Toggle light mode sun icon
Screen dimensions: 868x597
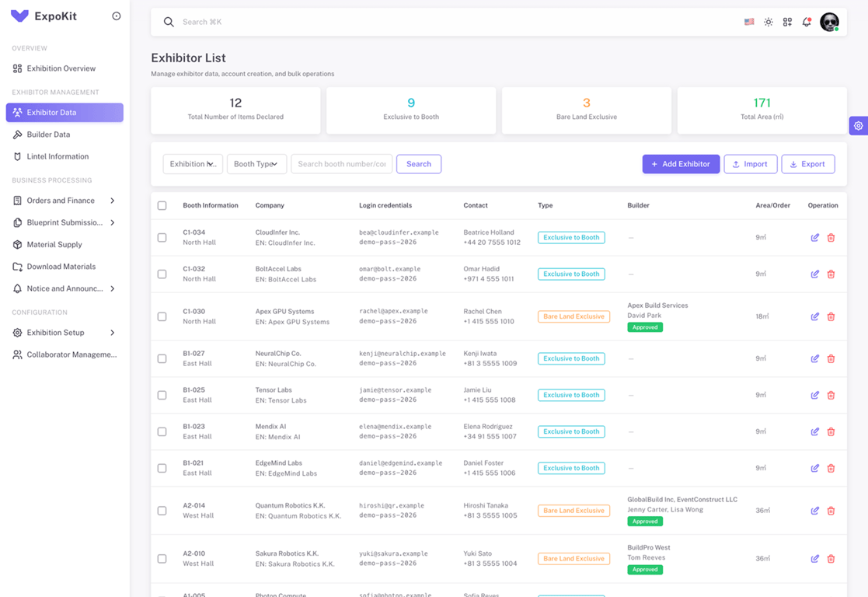769,22
